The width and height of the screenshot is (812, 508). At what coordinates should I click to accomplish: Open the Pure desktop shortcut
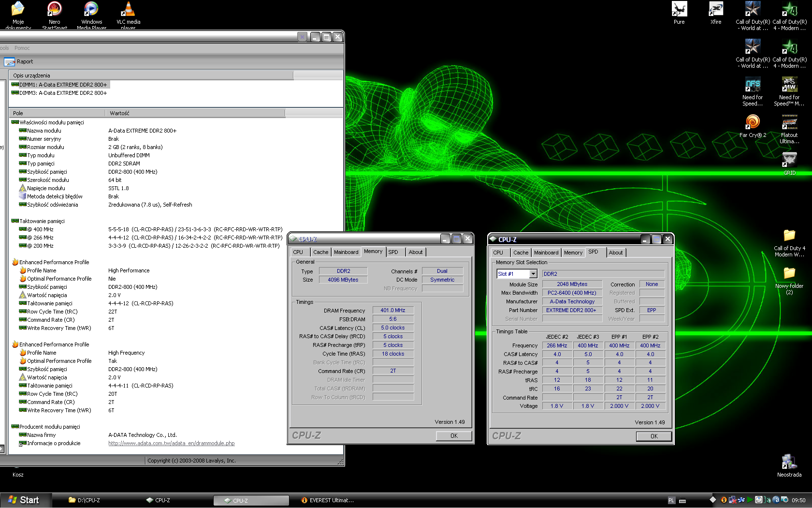coord(679,13)
